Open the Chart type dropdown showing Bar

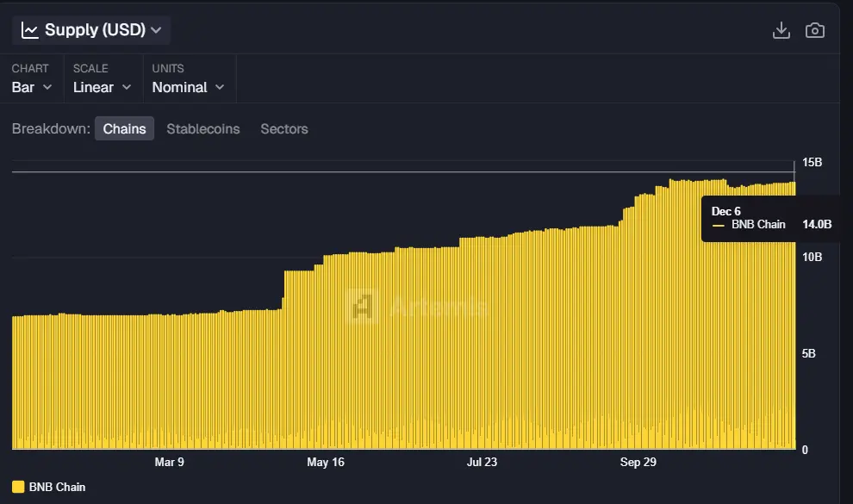point(32,87)
